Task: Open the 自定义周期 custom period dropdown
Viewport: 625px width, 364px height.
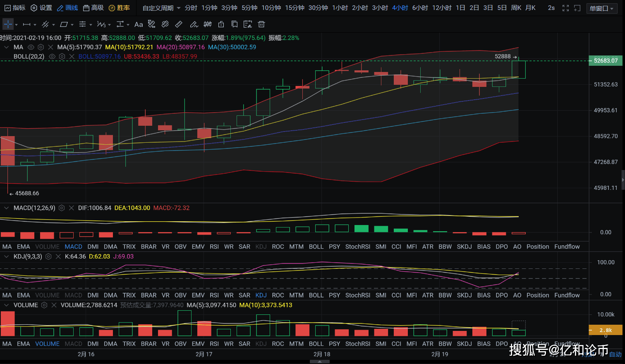Action: click(161, 8)
